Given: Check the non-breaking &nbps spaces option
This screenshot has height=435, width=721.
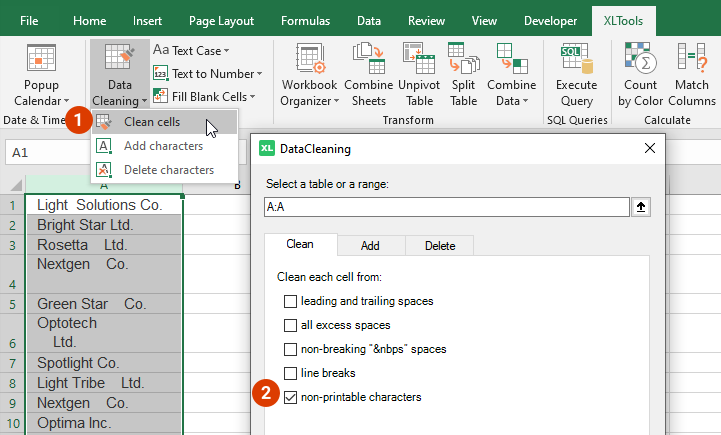Looking at the screenshot, I should (x=290, y=349).
